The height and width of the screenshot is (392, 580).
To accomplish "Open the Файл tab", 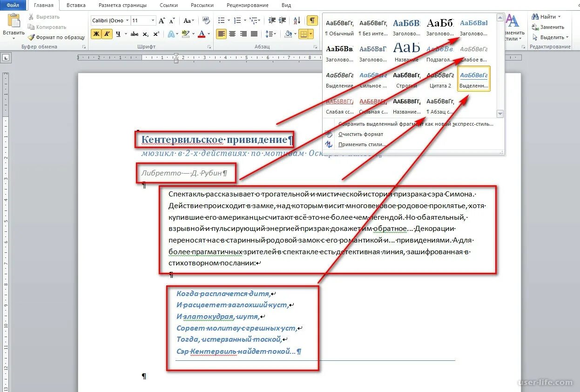I will pyautogui.click(x=13, y=6).
